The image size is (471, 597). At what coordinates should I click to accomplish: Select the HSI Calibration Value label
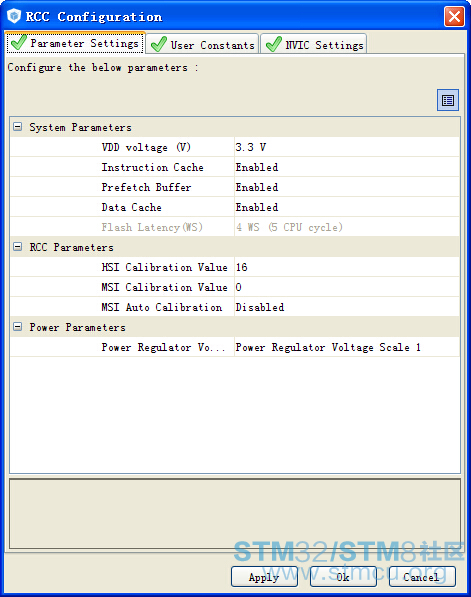tap(164, 267)
